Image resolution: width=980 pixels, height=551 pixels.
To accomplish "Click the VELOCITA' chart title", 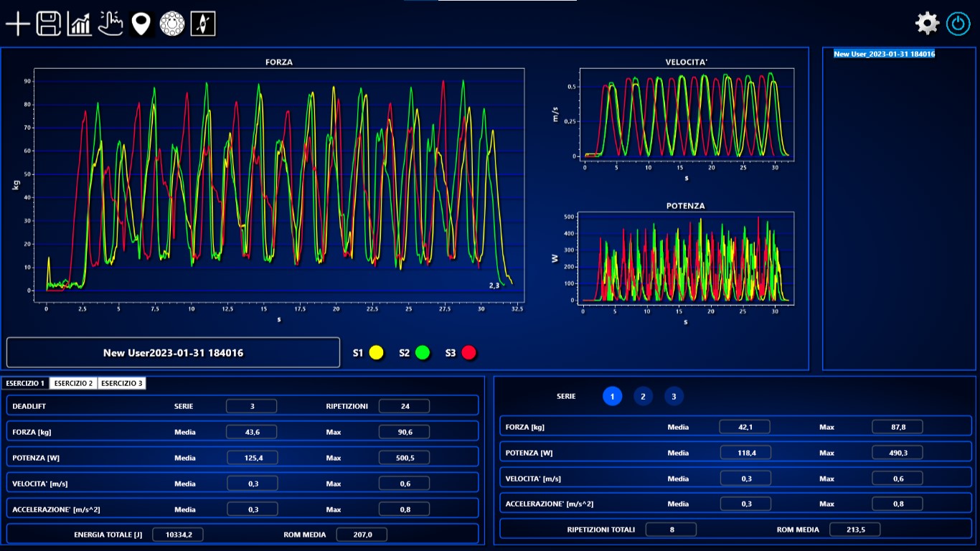I will (x=687, y=62).
